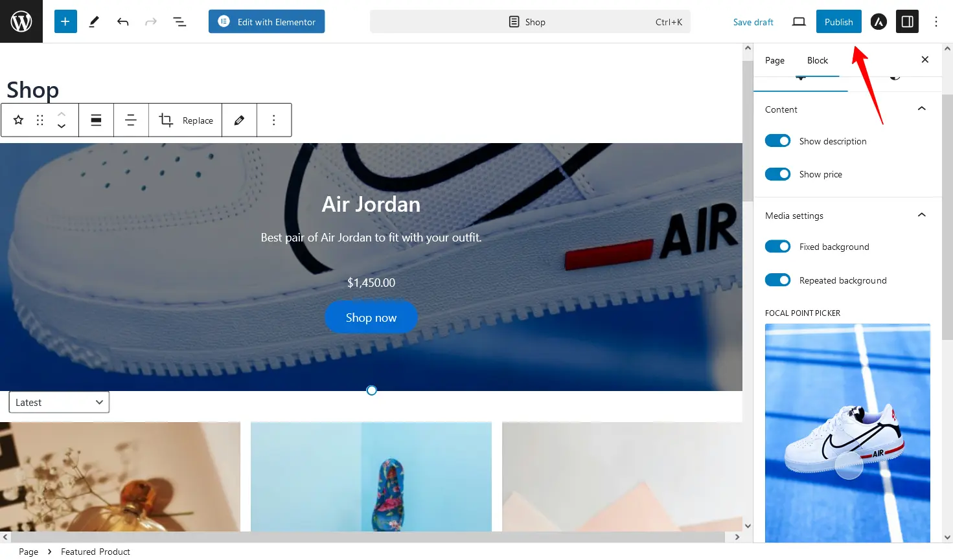Collapse the Media settings panel
The image size is (953, 560).
[x=921, y=215]
